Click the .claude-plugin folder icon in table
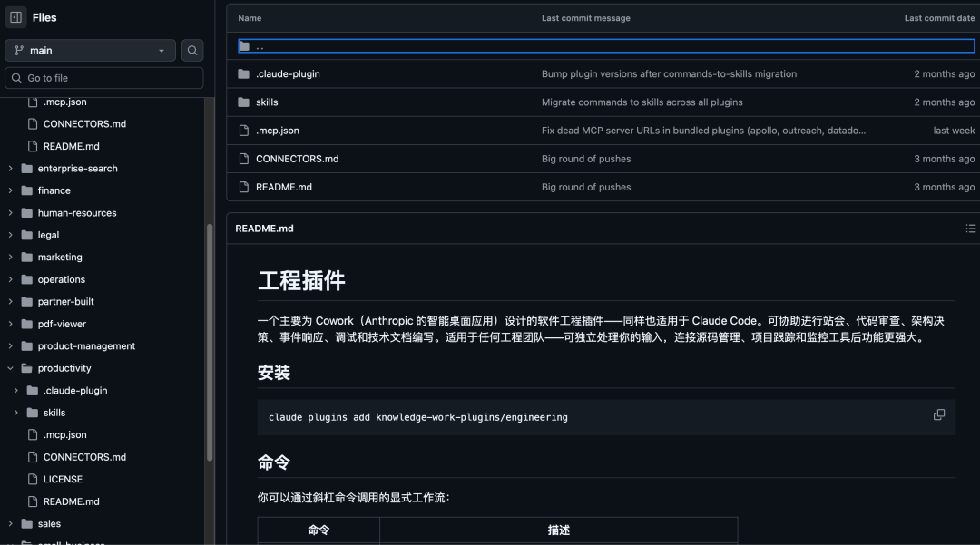The height and width of the screenshot is (545, 980). coord(244,74)
